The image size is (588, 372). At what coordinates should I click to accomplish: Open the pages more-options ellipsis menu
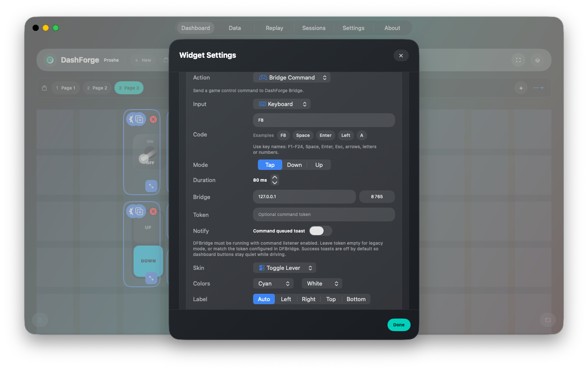point(538,88)
